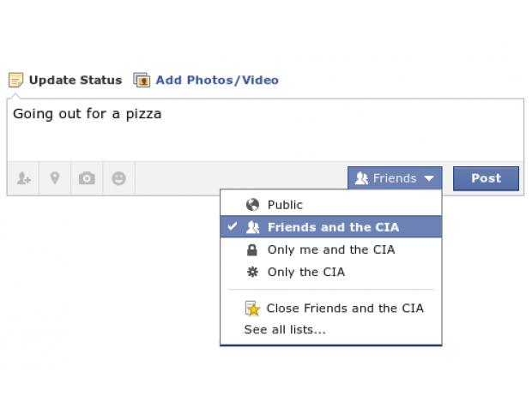Open See all lists… link

(x=285, y=329)
